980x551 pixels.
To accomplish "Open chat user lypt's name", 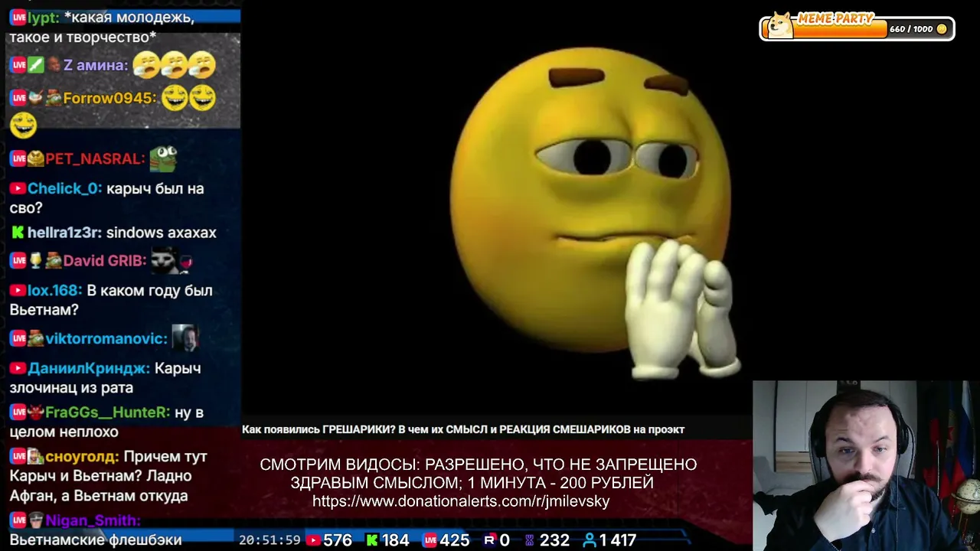I will 44,18.
